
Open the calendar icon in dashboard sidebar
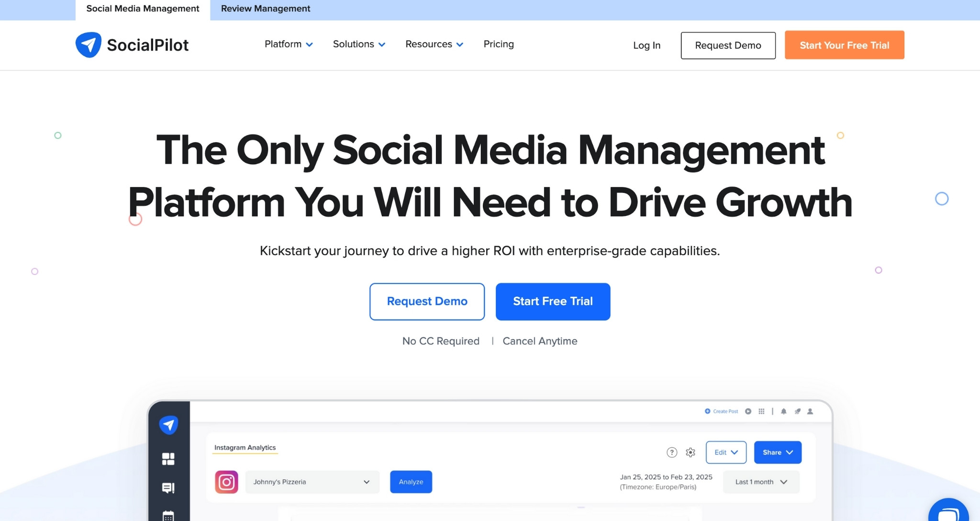point(168,516)
